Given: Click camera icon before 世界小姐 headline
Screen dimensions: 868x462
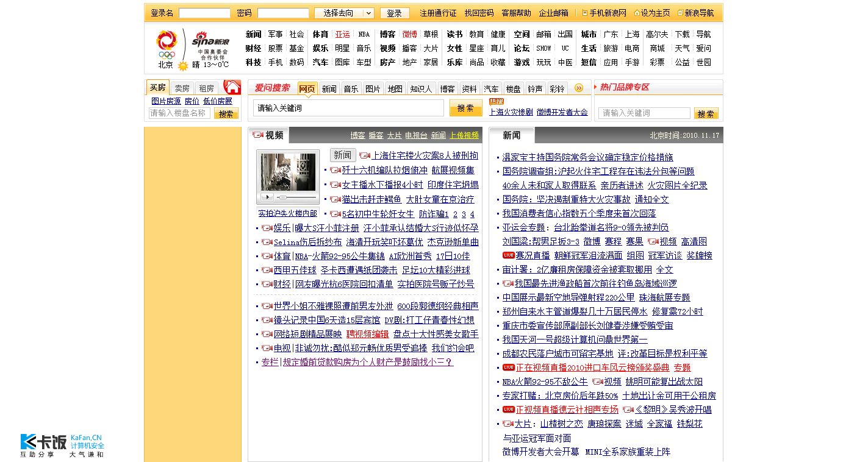Looking at the screenshot, I should [267, 306].
